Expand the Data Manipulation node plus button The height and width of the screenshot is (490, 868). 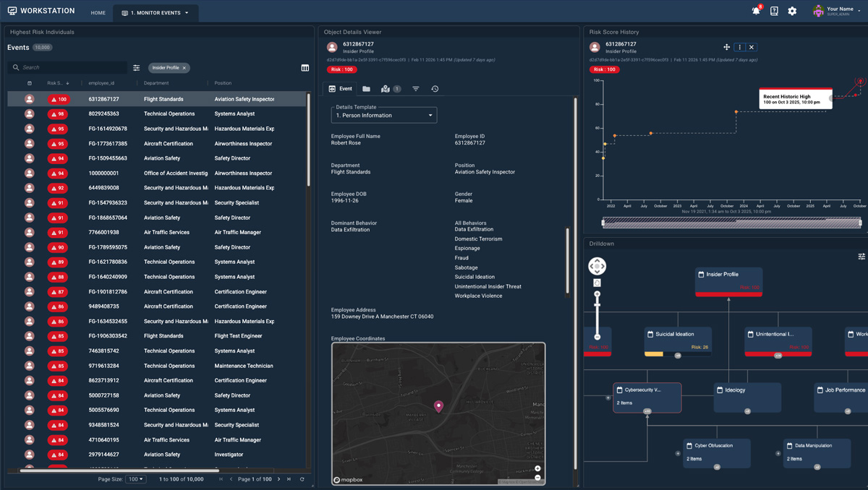pos(778,454)
